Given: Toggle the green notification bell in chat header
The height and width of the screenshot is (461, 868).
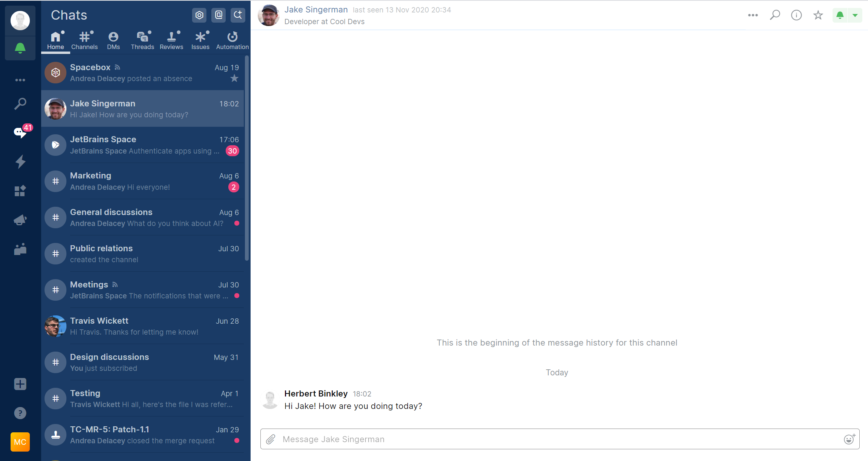Looking at the screenshot, I should (840, 15).
